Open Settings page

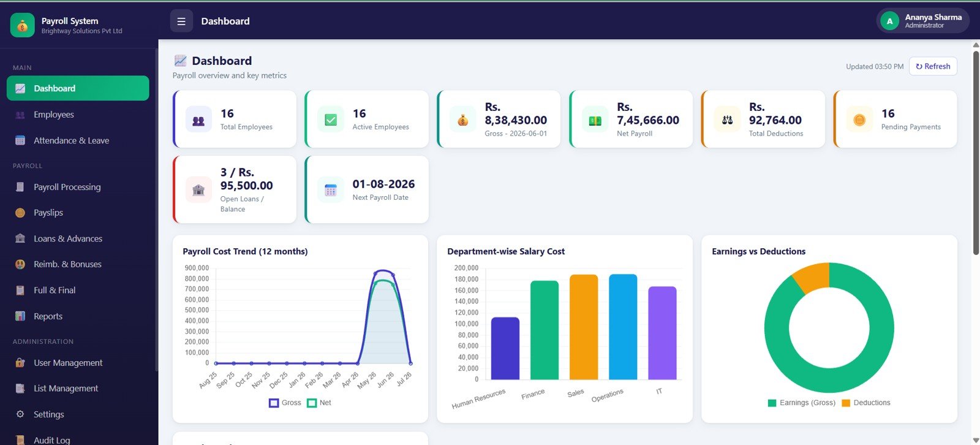tap(78, 414)
